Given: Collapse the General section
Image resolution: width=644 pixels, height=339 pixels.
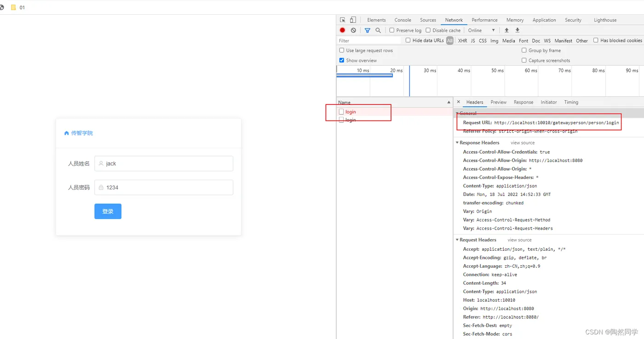Looking at the screenshot, I should click(x=457, y=113).
